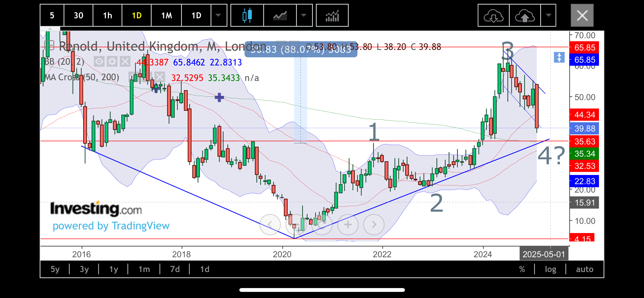Select the 1h interval

click(x=107, y=15)
